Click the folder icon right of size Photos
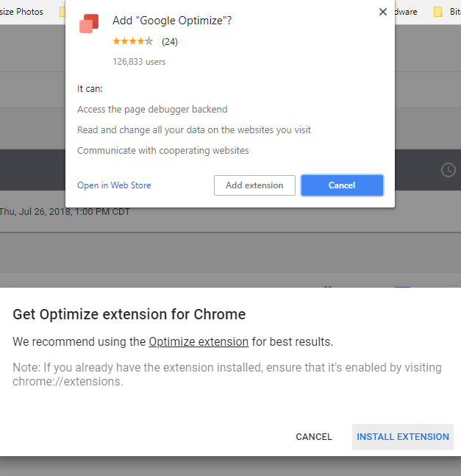This screenshot has width=461, height=476. 63,12
